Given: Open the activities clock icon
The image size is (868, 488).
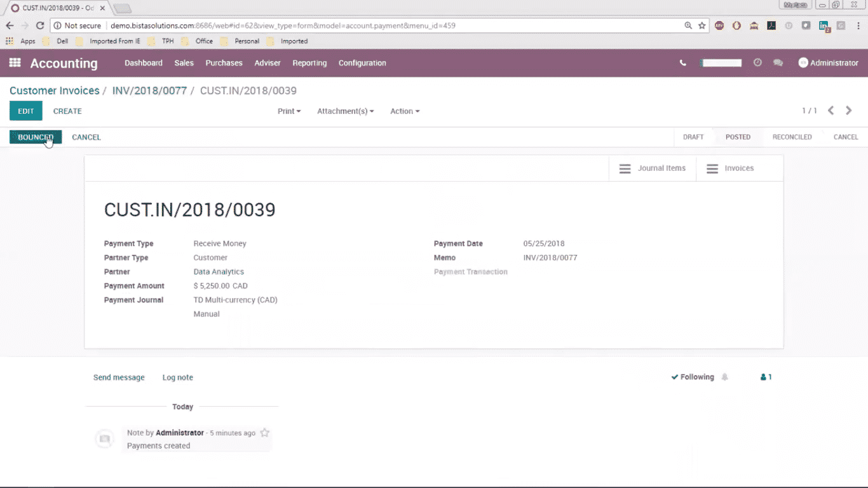Looking at the screenshot, I should click(757, 63).
